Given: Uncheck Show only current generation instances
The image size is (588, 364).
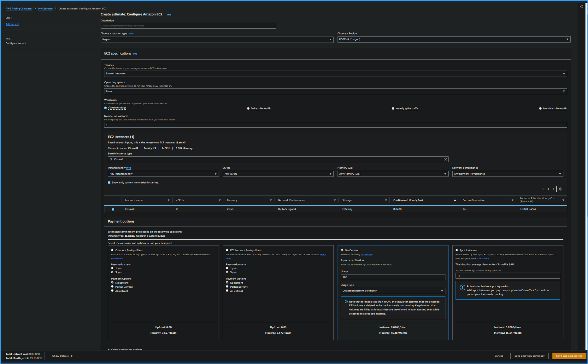Looking at the screenshot, I should click(x=109, y=182).
